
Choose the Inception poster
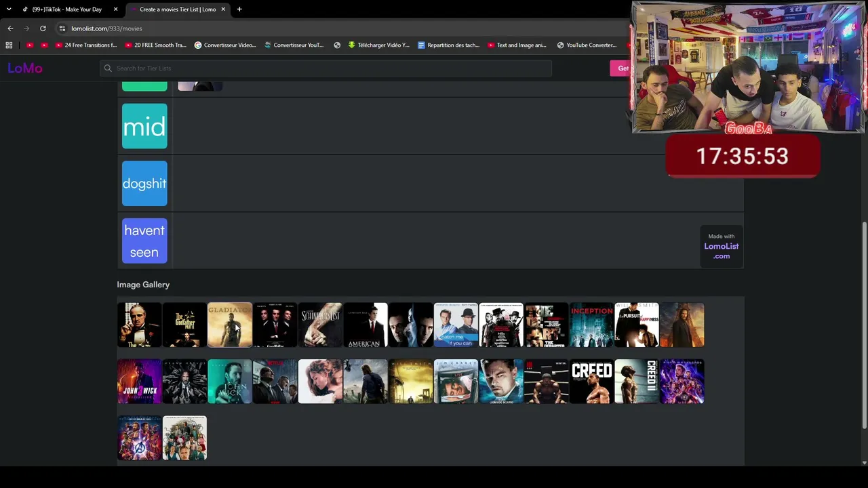pos(591,325)
